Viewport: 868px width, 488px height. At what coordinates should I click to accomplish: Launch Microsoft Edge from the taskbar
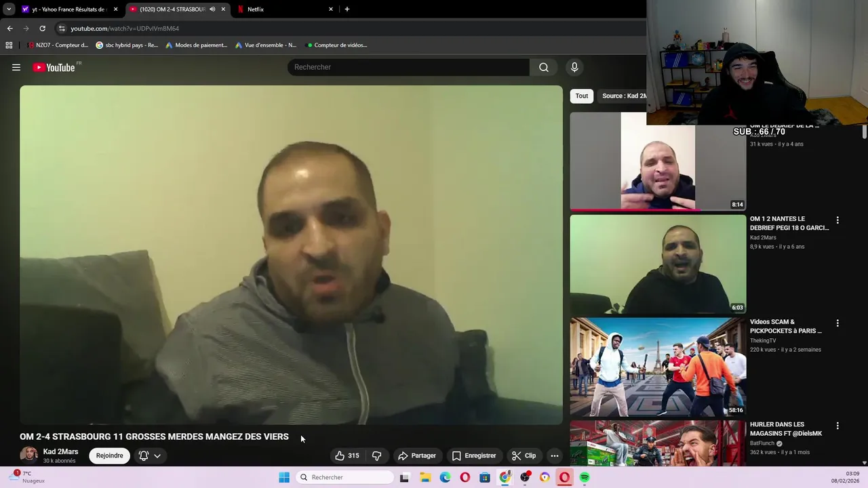445,477
